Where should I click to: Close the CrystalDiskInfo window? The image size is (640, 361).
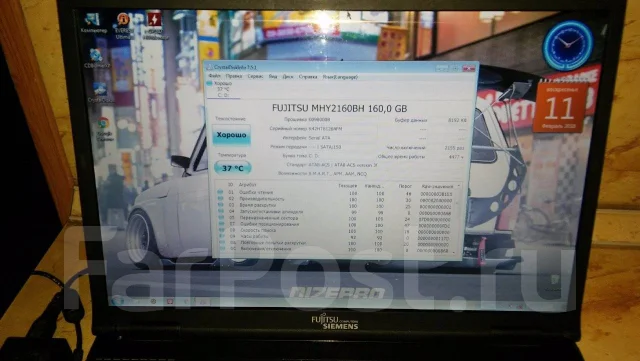[x=469, y=69]
